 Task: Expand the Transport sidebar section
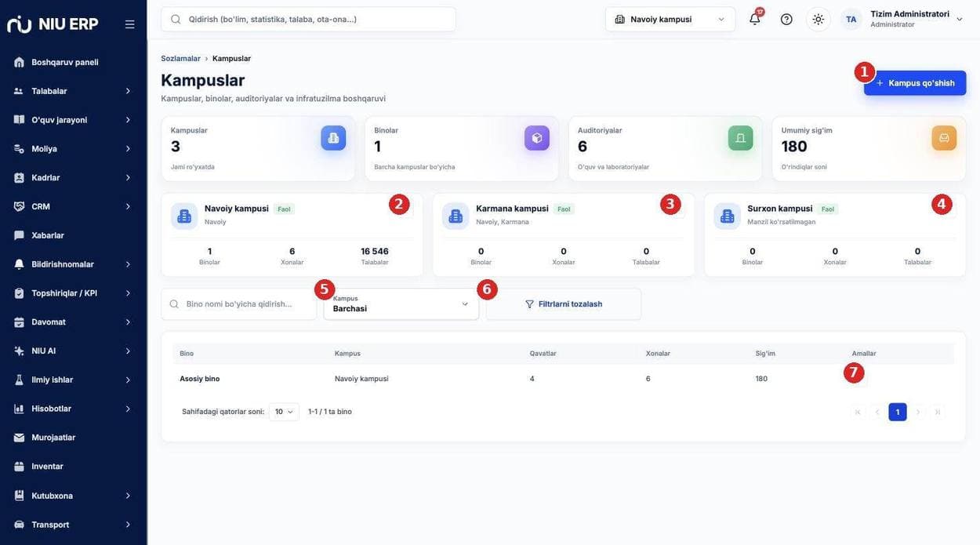[x=74, y=525]
